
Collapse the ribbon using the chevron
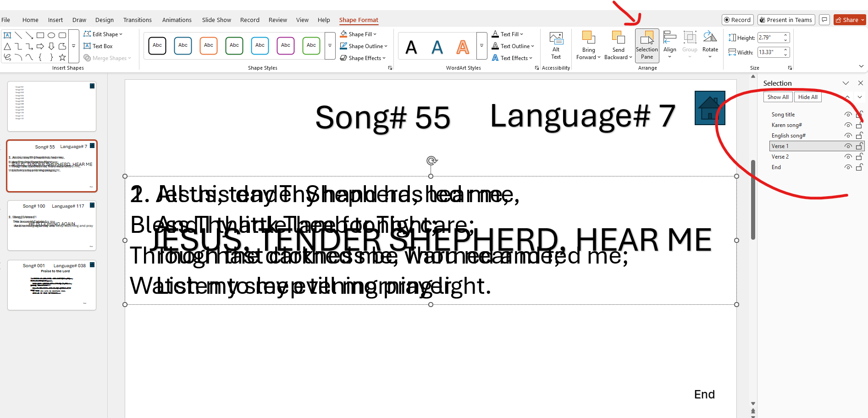pos(861,66)
